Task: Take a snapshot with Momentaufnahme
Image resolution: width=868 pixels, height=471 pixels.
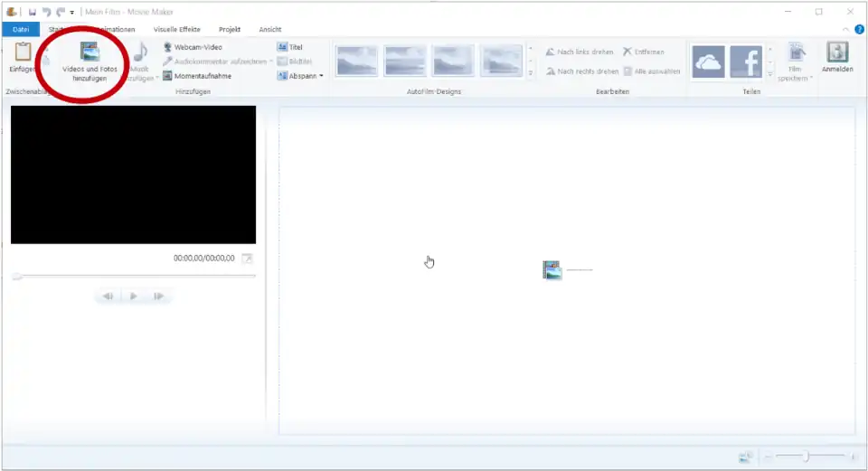Action: (x=167, y=76)
